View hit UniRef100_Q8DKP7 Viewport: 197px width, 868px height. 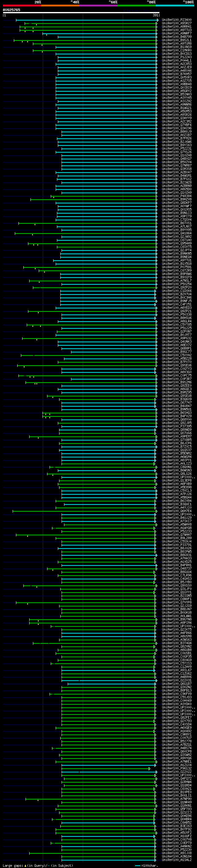coord(176,203)
